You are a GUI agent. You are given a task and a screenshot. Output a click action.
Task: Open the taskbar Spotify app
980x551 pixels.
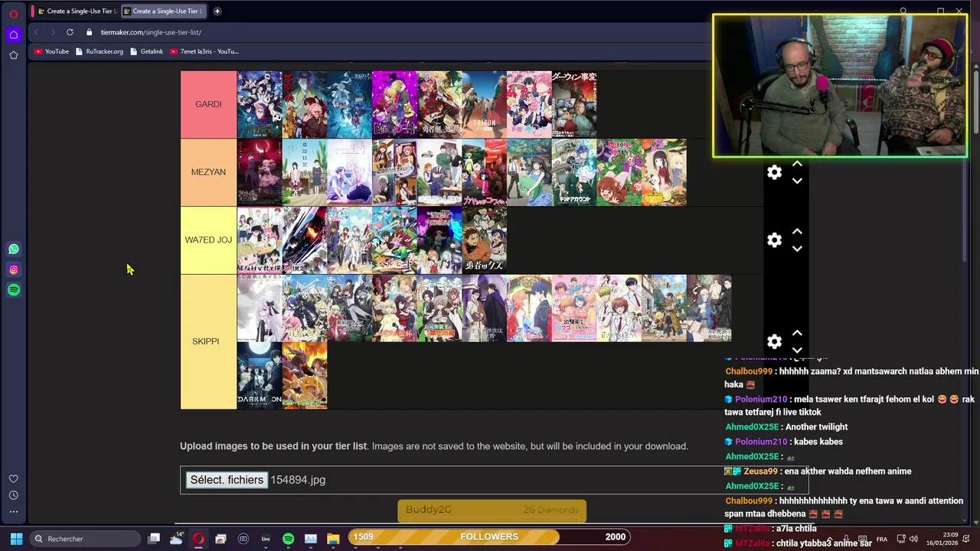pos(288,538)
